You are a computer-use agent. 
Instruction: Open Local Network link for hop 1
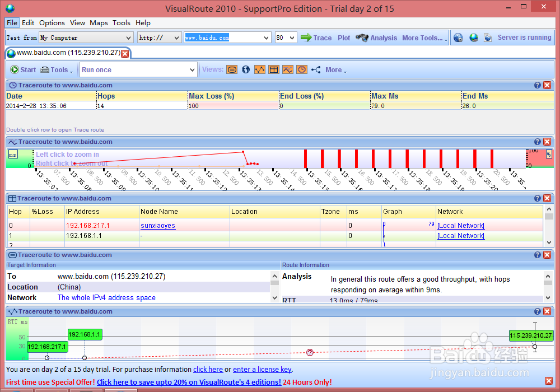pyautogui.click(x=461, y=236)
